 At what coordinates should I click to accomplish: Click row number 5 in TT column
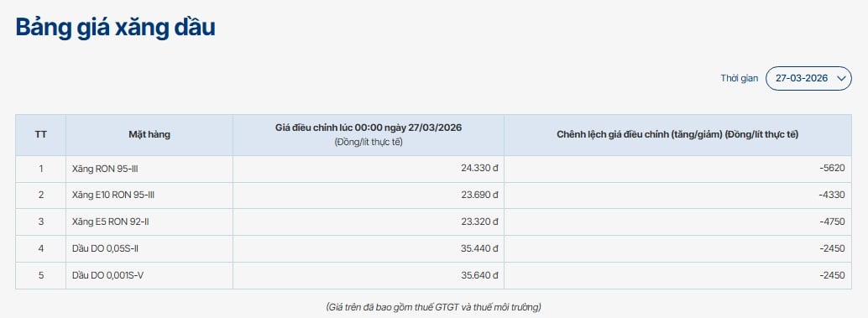click(x=40, y=275)
